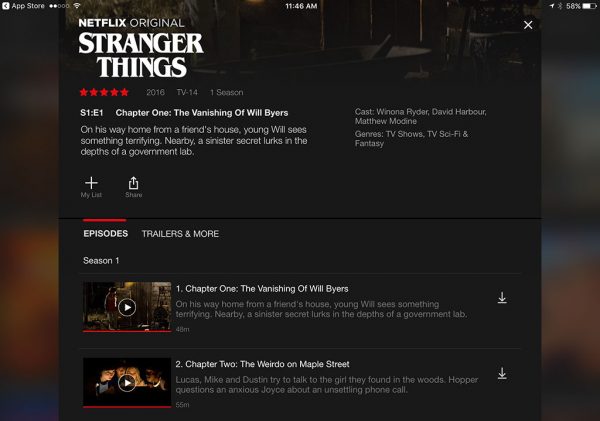
Task: Tap the 11:46 AM clock
Action: (x=301, y=6)
